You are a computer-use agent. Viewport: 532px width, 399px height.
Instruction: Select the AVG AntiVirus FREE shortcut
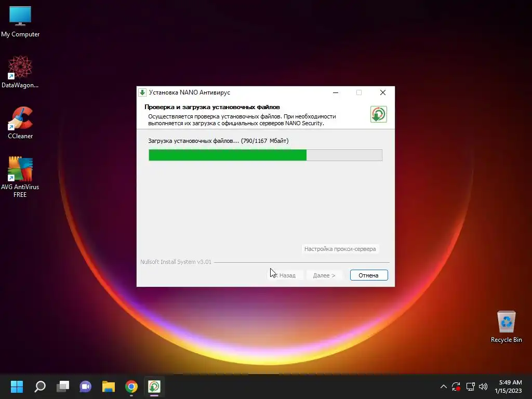20,177
